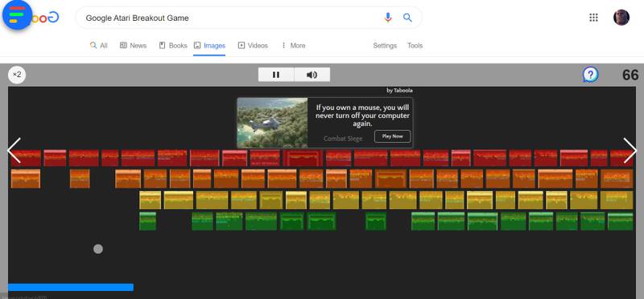Viewport: 644px width, 299px height.
Task: Switch to the All tab
Action: click(x=98, y=46)
